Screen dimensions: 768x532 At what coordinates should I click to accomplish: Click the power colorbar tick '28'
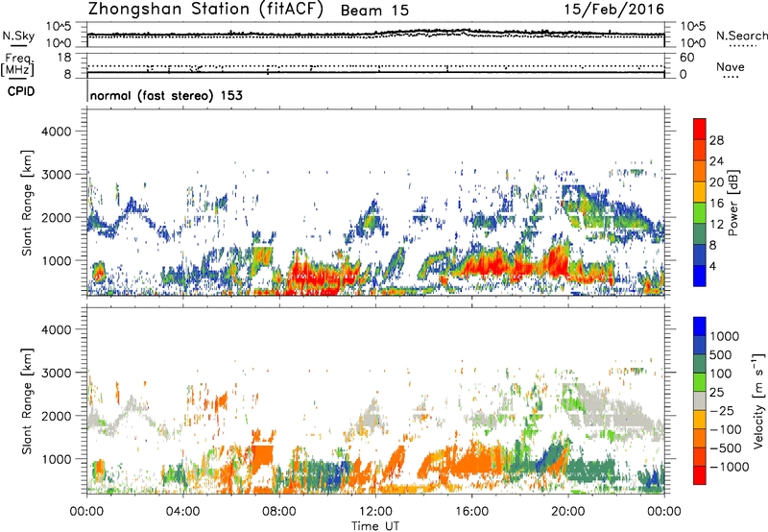click(x=716, y=140)
